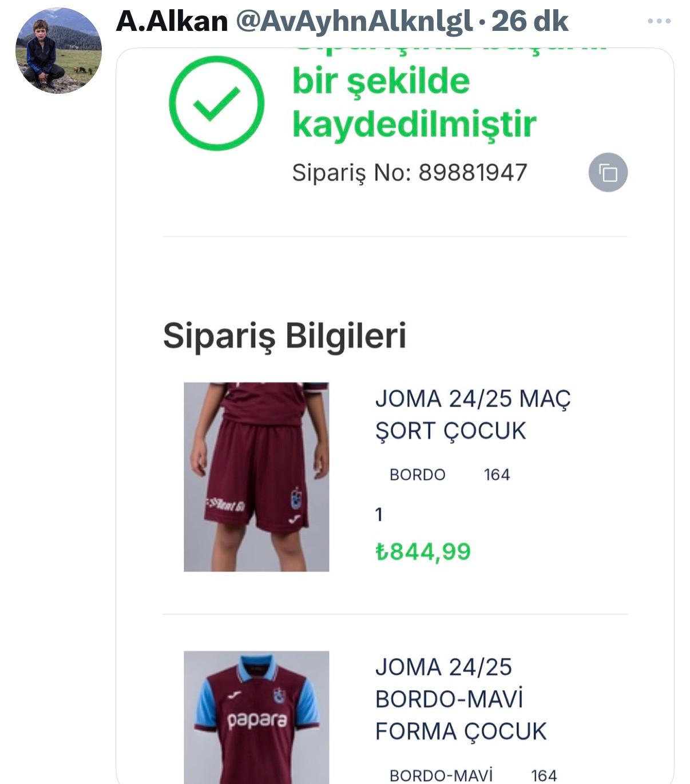The width and height of the screenshot is (690, 784).
Task: Click the A.Alkan display name
Action: [x=172, y=22]
